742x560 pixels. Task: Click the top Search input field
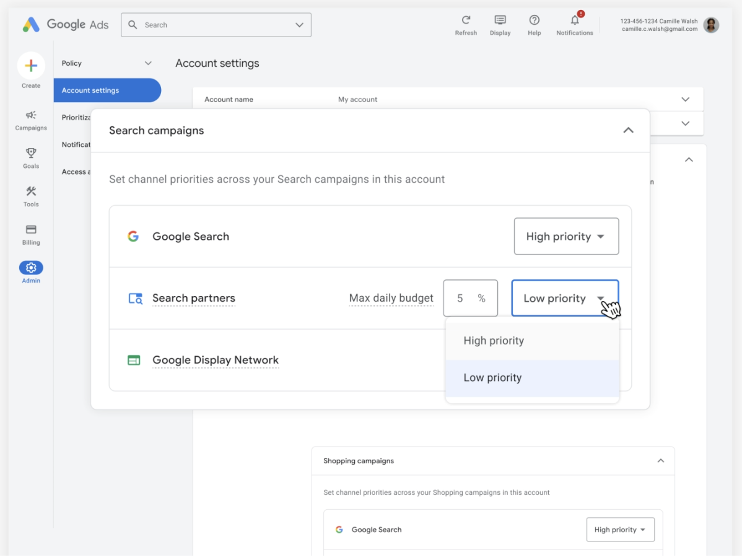(216, 25)
